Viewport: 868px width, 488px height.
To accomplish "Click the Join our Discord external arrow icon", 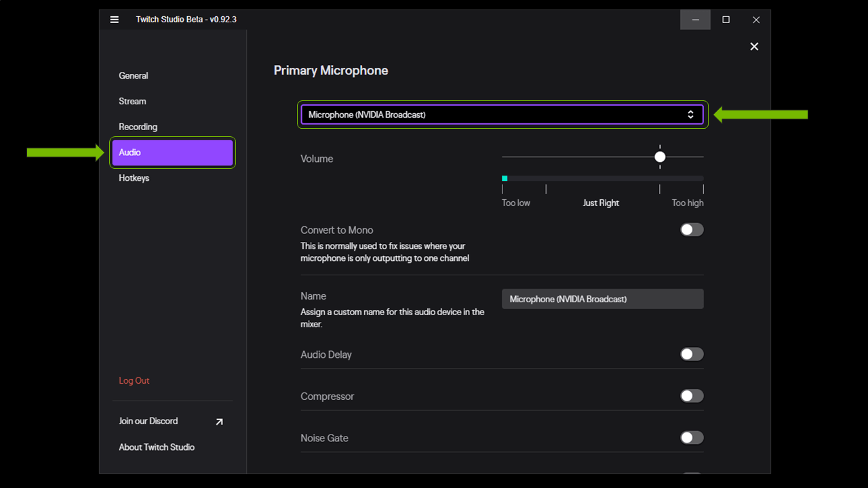I will tap(219, 422).
